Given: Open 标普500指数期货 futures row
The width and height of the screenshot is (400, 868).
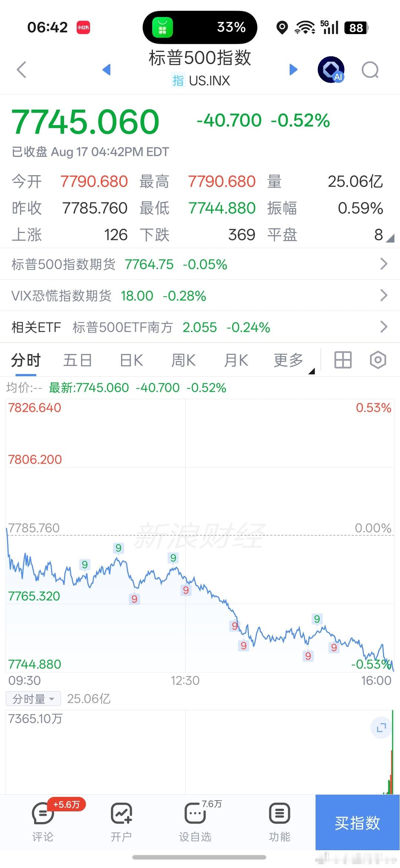Looking at the screenshot, I should tap(200, 264).
